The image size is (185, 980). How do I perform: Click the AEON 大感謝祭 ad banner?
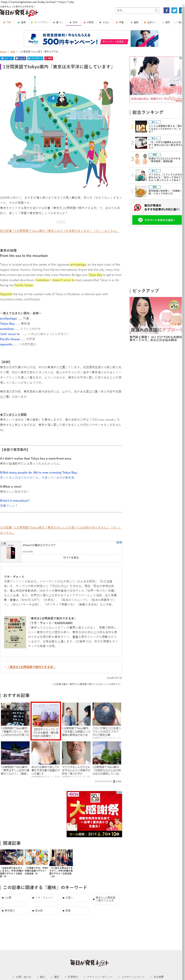point(94,814)
